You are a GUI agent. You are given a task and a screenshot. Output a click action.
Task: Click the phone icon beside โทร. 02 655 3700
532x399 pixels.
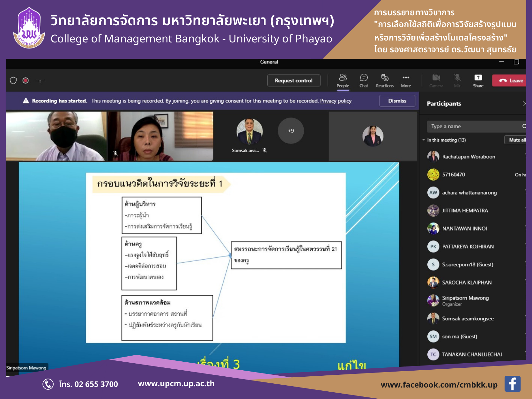tap(48, 384)
